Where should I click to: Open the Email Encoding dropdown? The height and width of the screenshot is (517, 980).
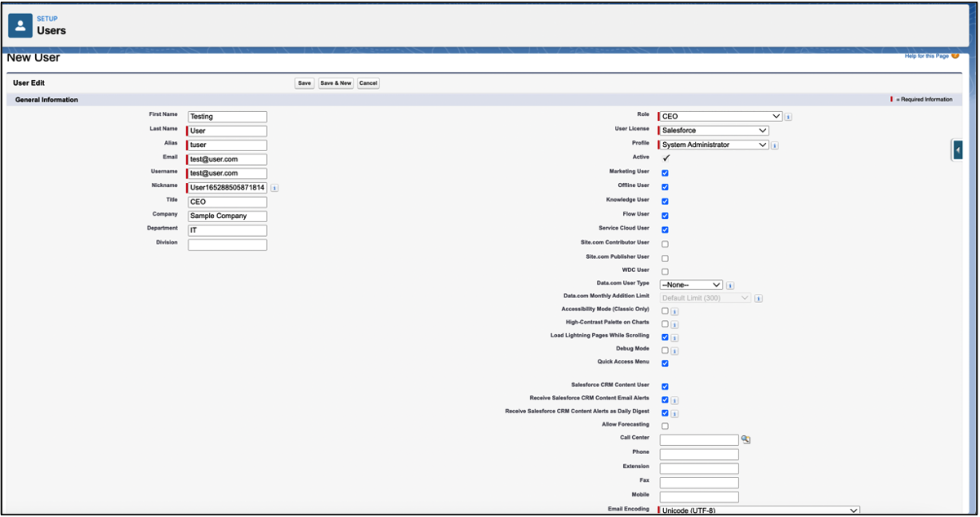tap(759, 510)
